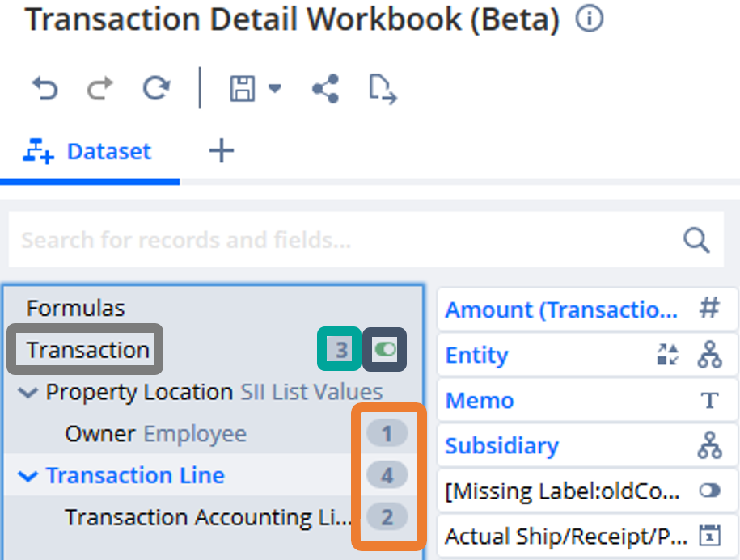The height and width of the screenshot is (560, 740).
Task: Select the Memo field
Action: (x=479, y=400)
